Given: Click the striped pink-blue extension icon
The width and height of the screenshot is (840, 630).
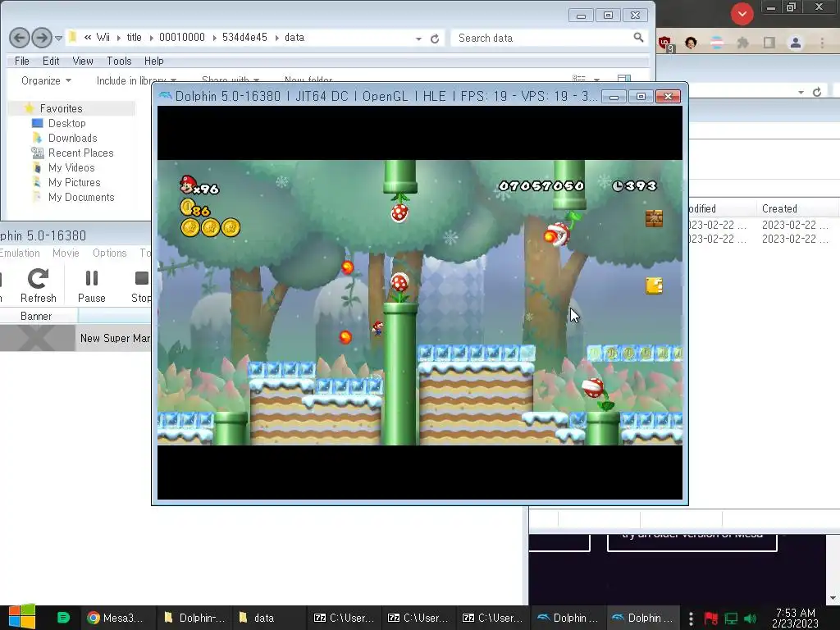Looking at the screenshot, I should click(x=717, y=43).
